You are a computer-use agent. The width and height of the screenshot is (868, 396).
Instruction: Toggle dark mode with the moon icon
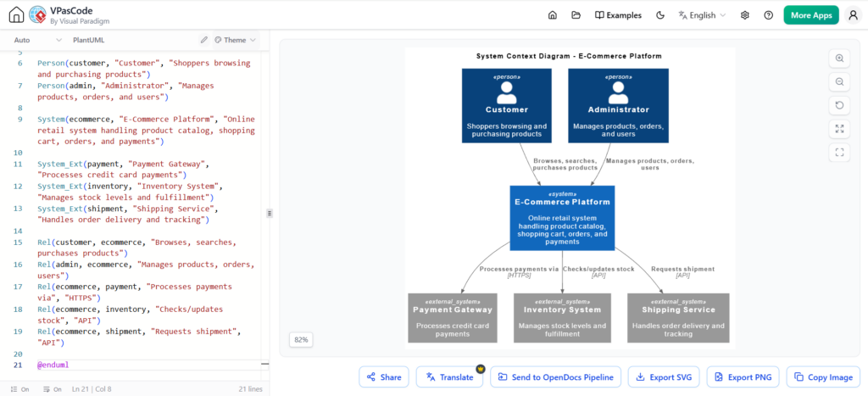click(x=659, y=15)
